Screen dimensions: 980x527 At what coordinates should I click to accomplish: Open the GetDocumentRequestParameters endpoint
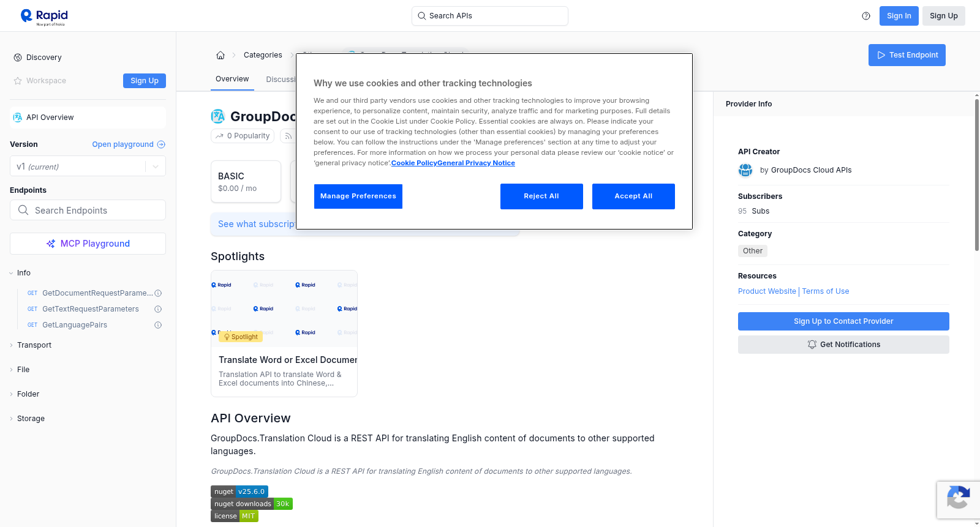[x=97, y=293]
